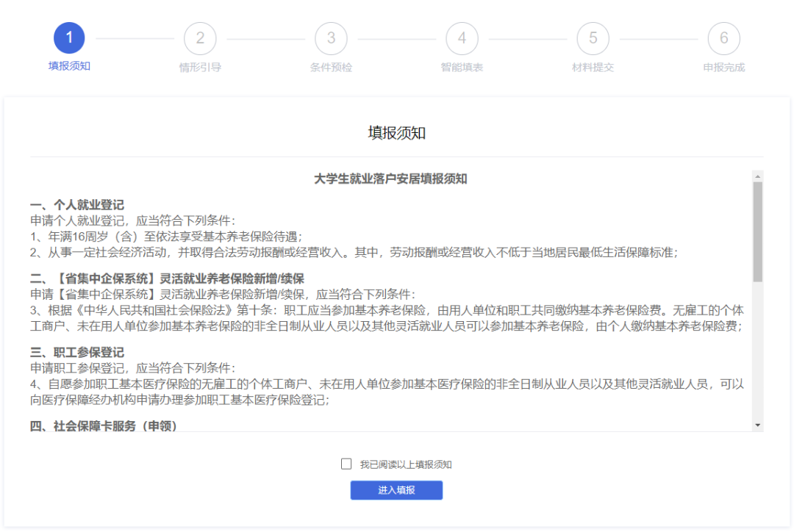Select the step 4 智能填表 circle icon

462,37
